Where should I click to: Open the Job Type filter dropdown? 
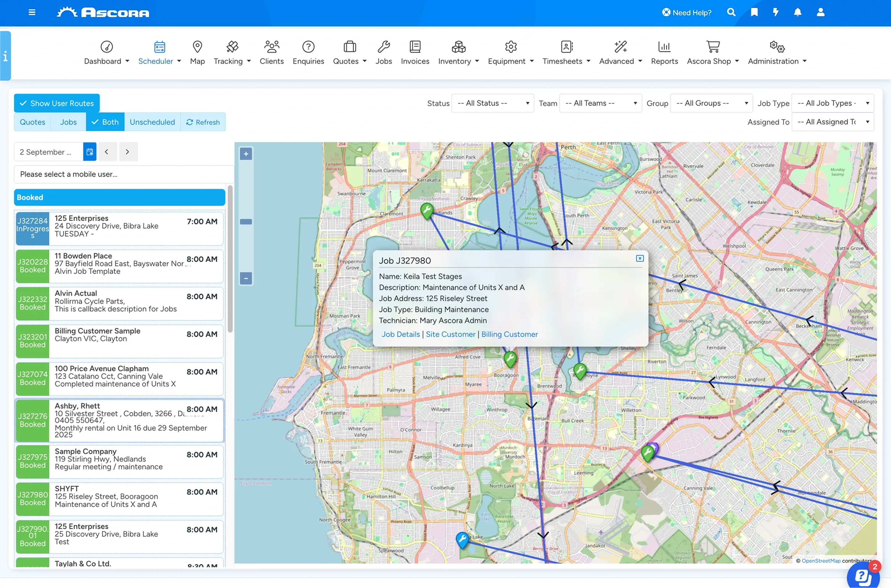[833, 103]
